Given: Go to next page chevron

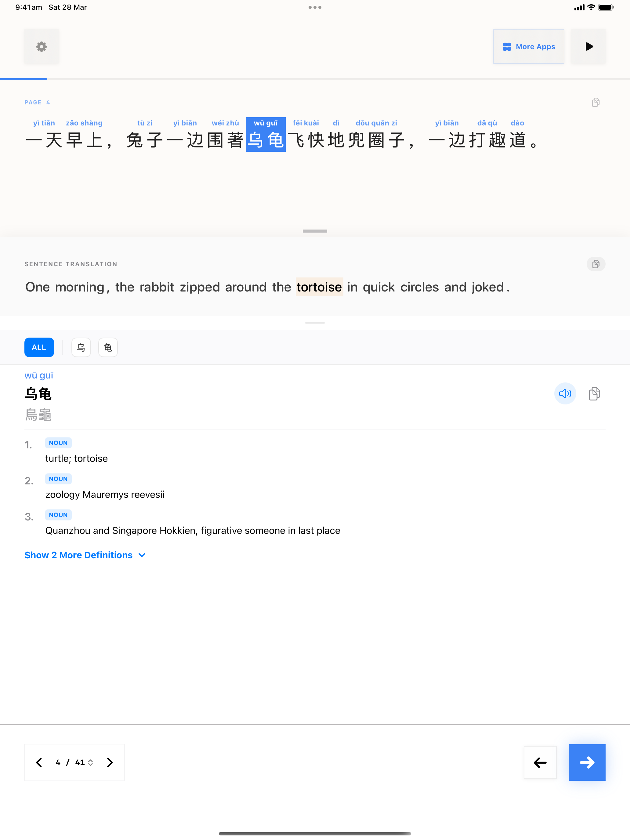Looking at the screenshot, I should pos(110,762).
